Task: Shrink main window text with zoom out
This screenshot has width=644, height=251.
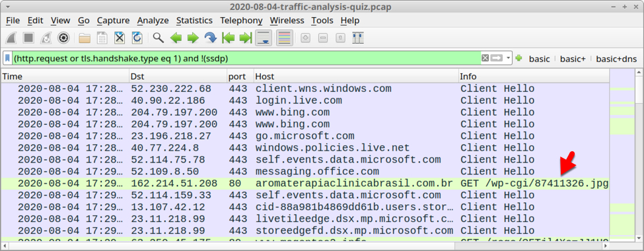Action: [x=323, y=38]
